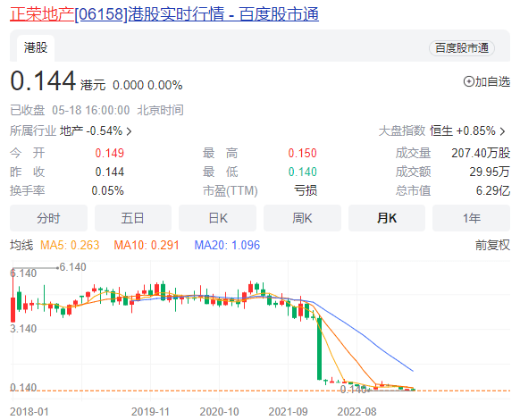Select the 月K chart tab
520x420 pixels.
pyautogui.click(x=387, y=218)
